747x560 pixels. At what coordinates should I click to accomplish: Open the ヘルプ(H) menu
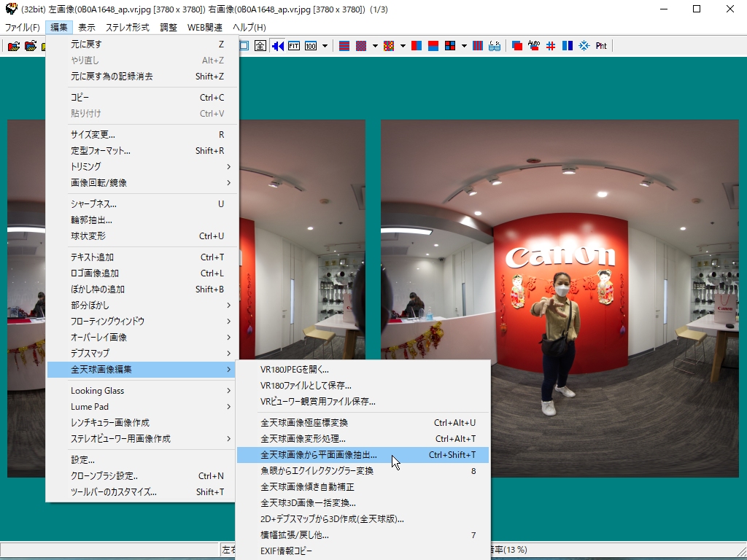coord(249,28)
